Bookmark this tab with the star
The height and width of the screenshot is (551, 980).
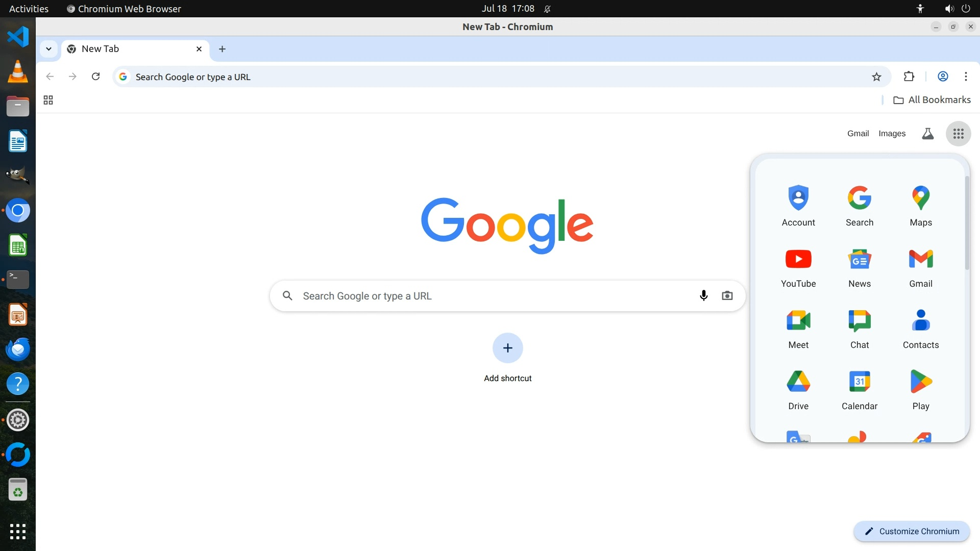[x=876, y=77]
